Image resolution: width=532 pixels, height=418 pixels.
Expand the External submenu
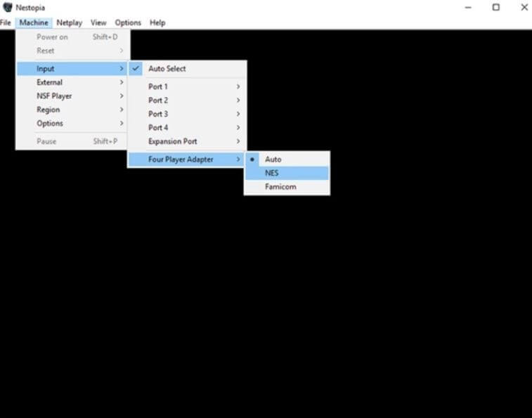pyautogui.click(x=72, y=82)
